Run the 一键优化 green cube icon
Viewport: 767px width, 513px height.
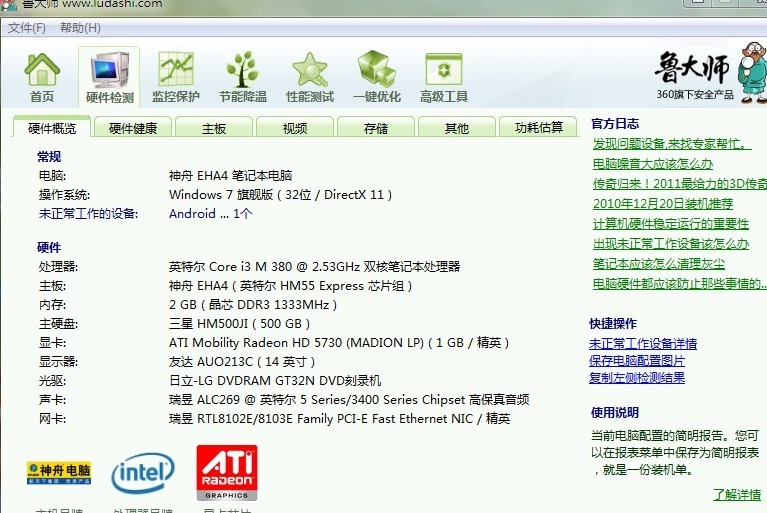point(377,78)
